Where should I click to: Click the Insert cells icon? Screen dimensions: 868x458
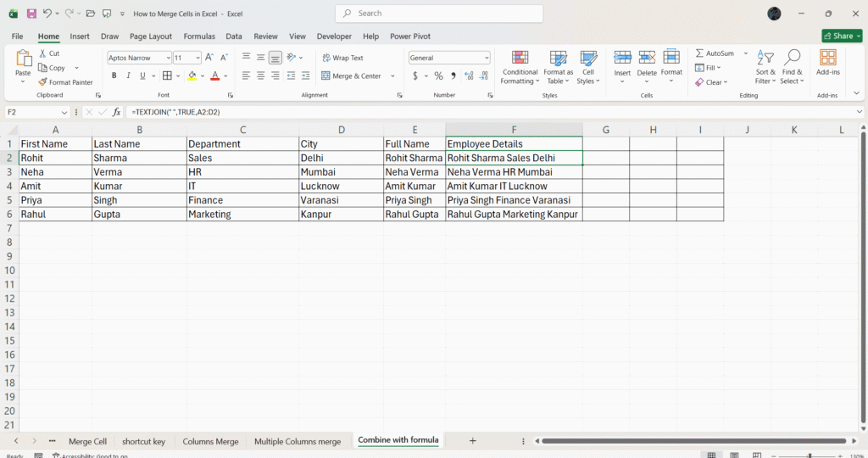click(622, 57)
